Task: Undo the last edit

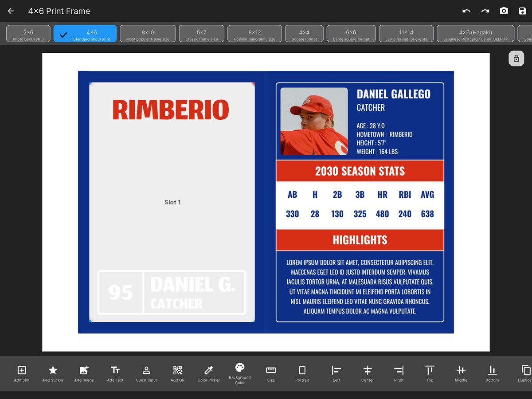Action: pos(466,11)
